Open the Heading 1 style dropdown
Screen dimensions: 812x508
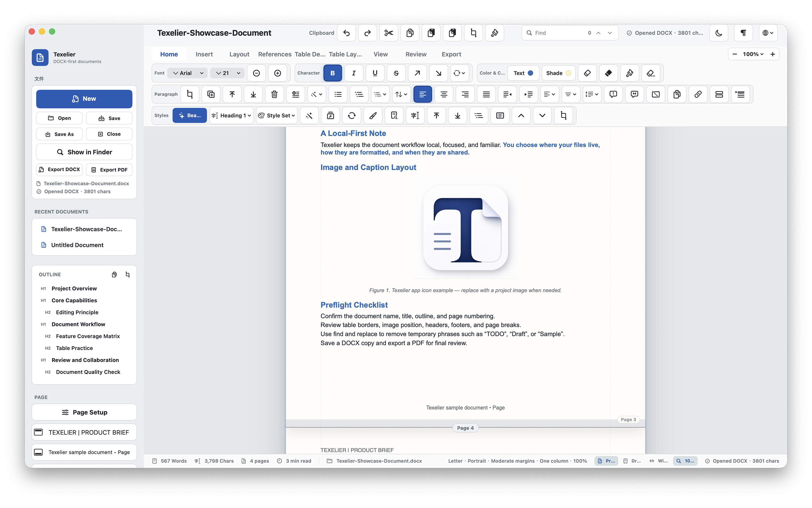tap(231, 116)
